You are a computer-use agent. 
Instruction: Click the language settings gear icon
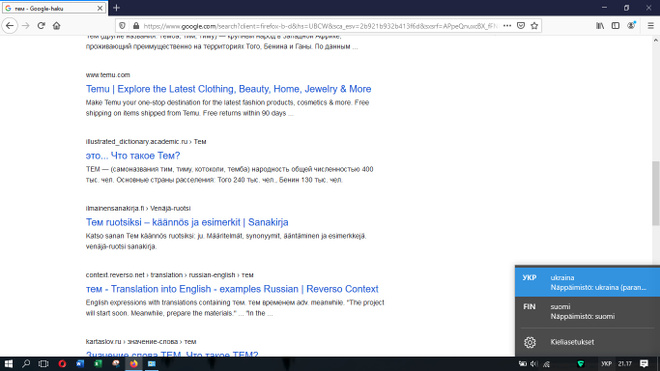(x=530, y=342)
